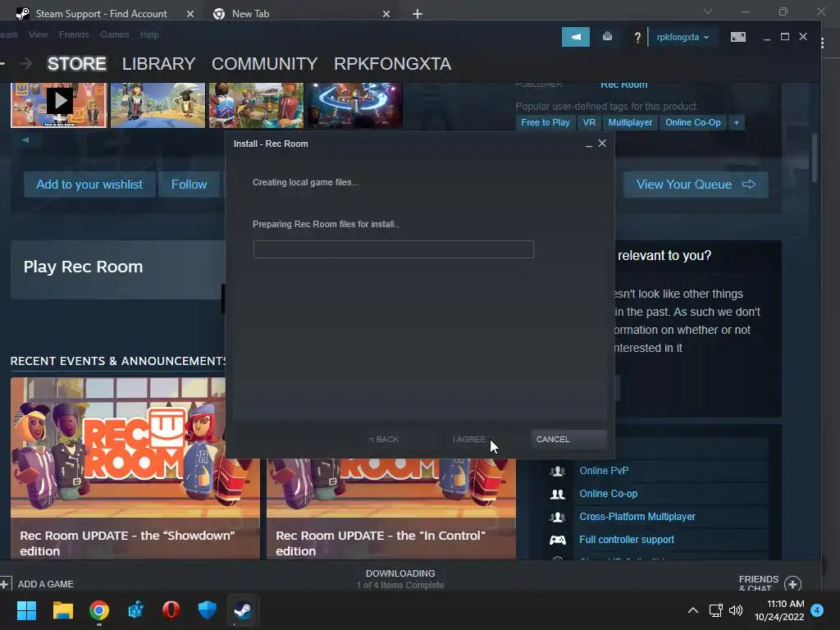Open Steam screenshot manager icon
The width and height of the screenshot is (840, 630).
pyautogui.click(x=737, y=37)
